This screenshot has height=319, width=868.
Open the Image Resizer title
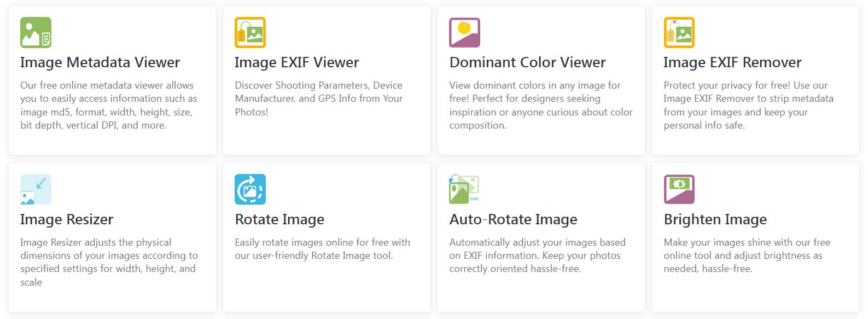(67, 219)
